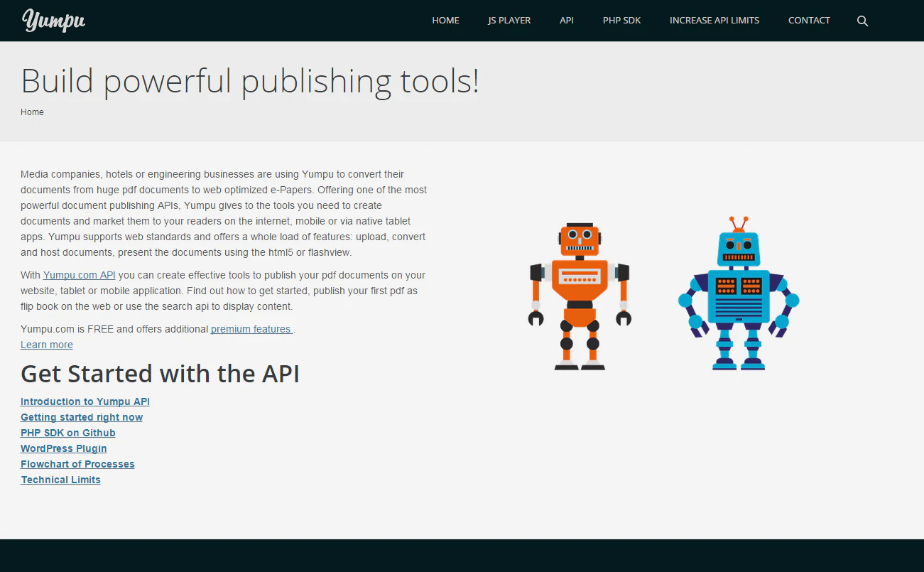Click the Yumpu logo
This screenshot has width=924, height=572.
54,21
